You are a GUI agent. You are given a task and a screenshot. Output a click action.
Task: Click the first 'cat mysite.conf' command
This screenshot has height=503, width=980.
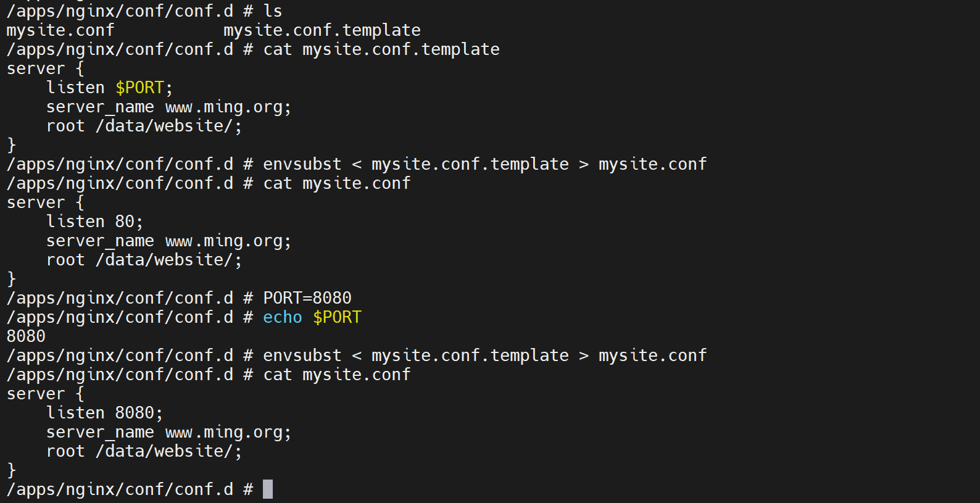[x=337, y=183]
